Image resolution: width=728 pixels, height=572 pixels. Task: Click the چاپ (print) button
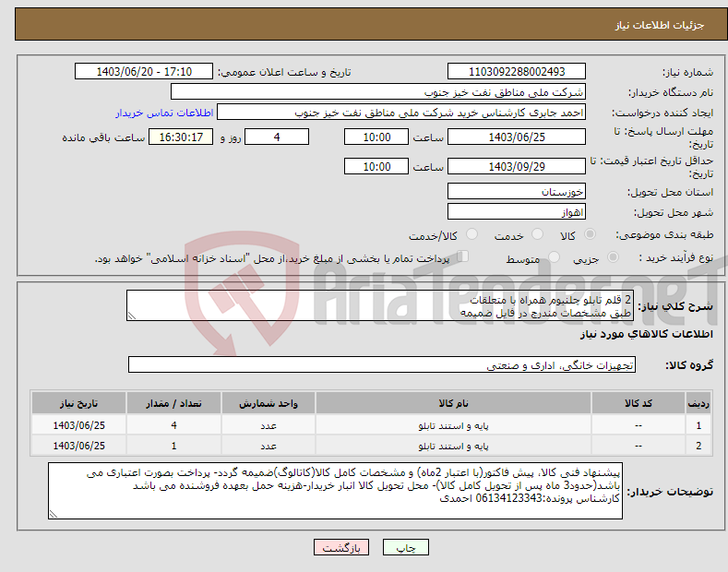(405, 547)
